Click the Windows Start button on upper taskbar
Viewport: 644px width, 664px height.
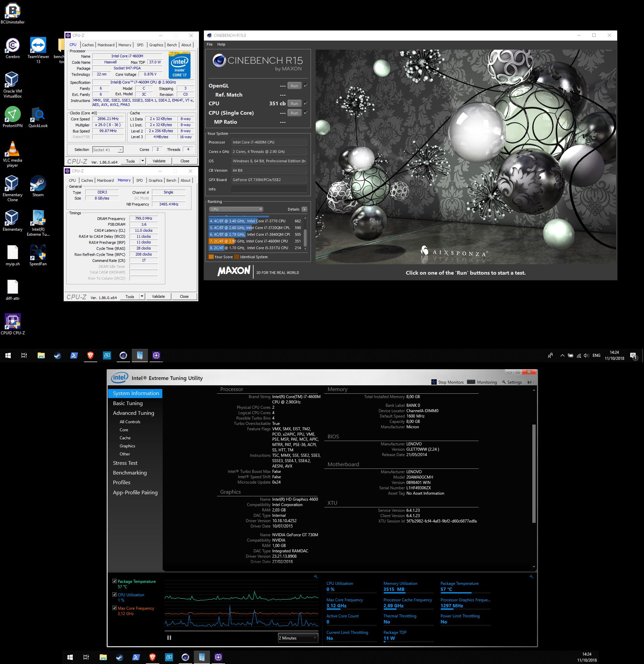8,355
